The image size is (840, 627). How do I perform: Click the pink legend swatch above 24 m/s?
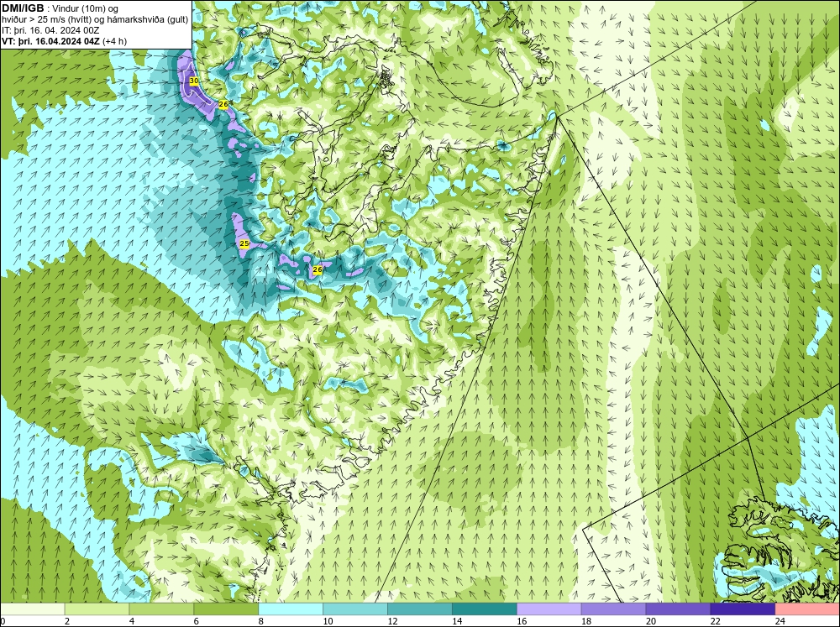(807, 609)
